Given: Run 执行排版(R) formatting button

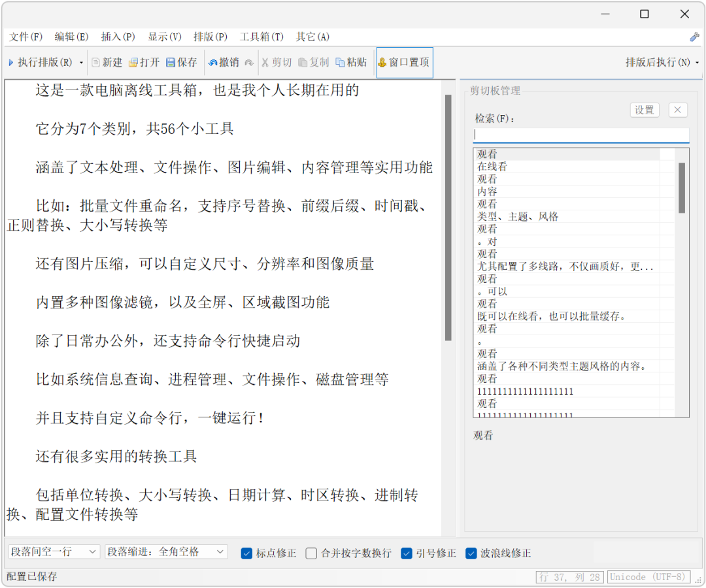Looking at the screenshot, I should [x=40, y=63].
